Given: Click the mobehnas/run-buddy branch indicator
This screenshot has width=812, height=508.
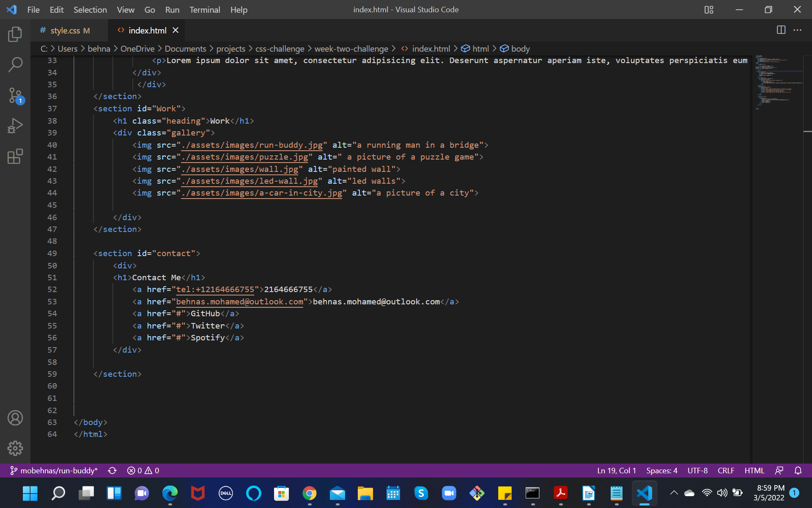Looking at the screenshot, I should [x=54, y=470].
